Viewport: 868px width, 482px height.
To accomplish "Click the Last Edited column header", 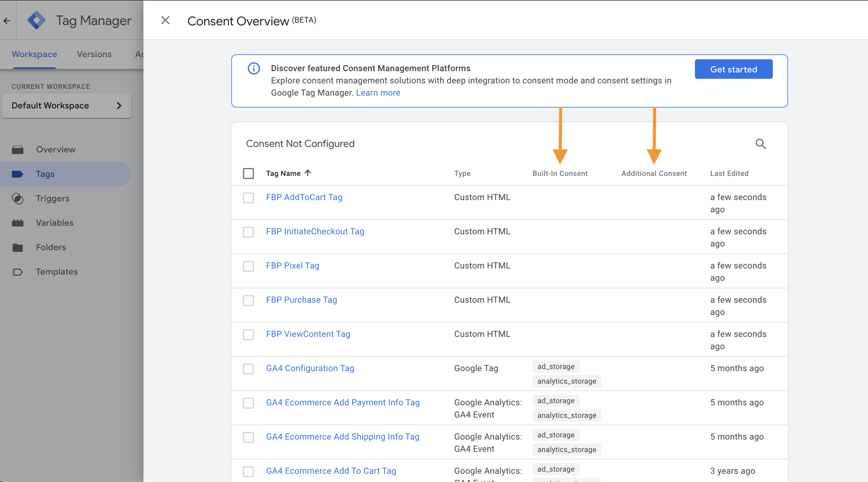I will tap(729, 173).
